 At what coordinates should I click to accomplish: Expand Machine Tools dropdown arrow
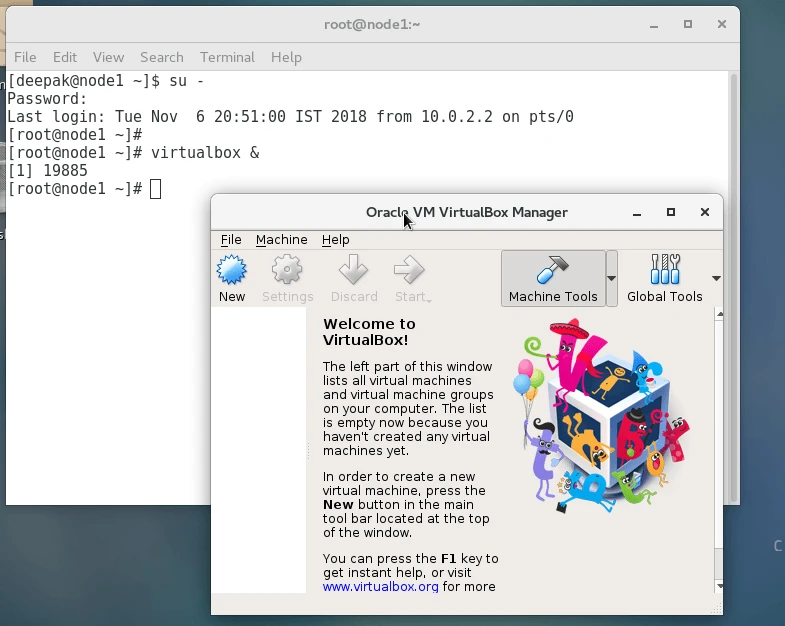611,278
